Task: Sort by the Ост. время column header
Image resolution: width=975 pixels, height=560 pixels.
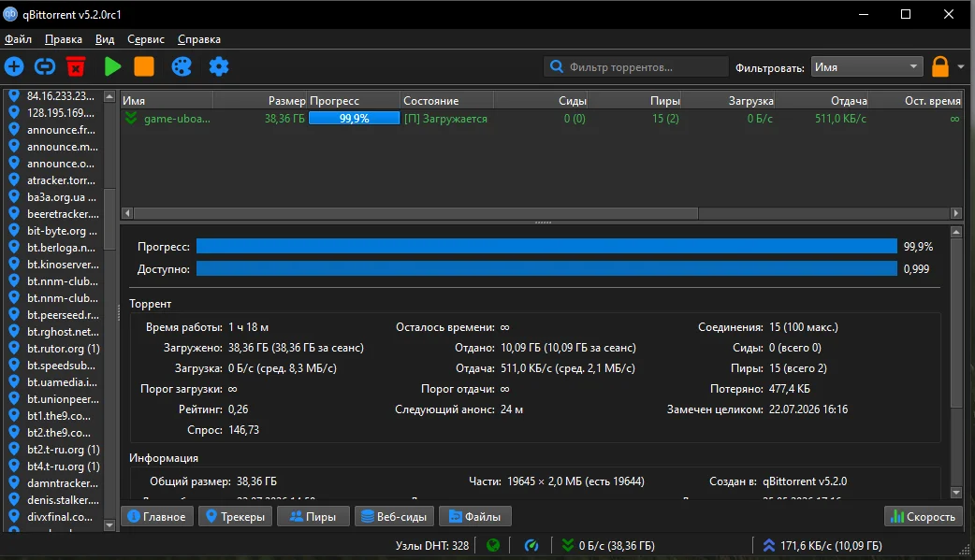Action: (915, 100)
